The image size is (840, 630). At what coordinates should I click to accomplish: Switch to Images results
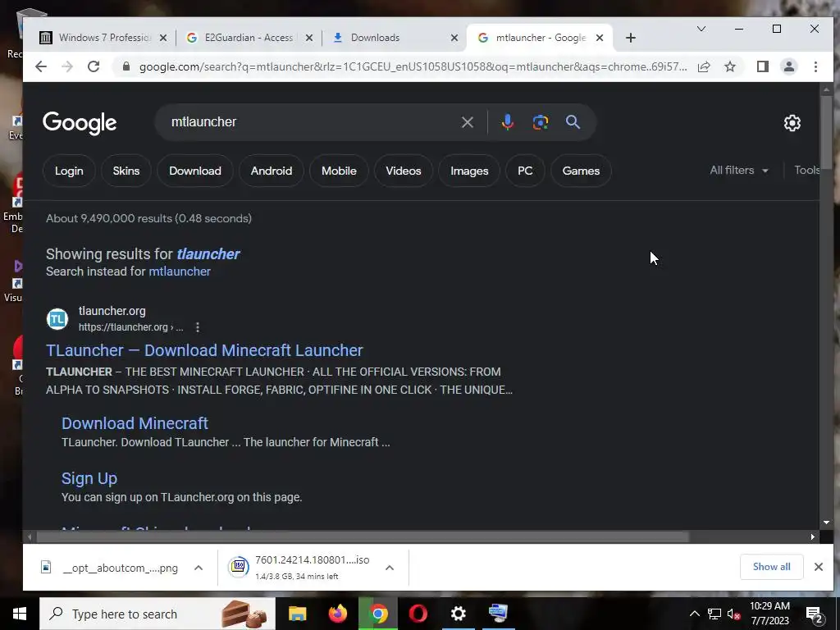469,171
